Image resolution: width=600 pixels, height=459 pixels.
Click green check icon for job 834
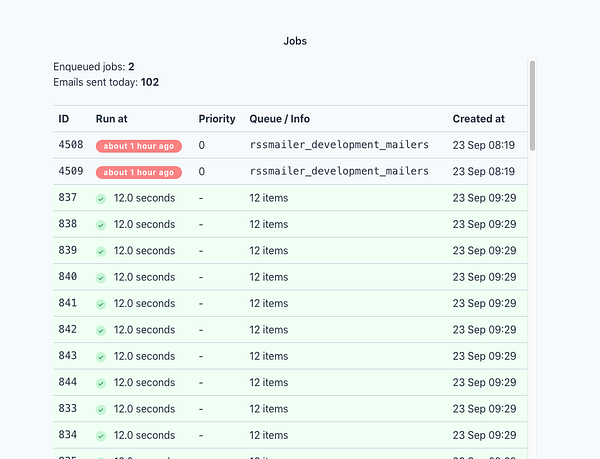(101, 436)
